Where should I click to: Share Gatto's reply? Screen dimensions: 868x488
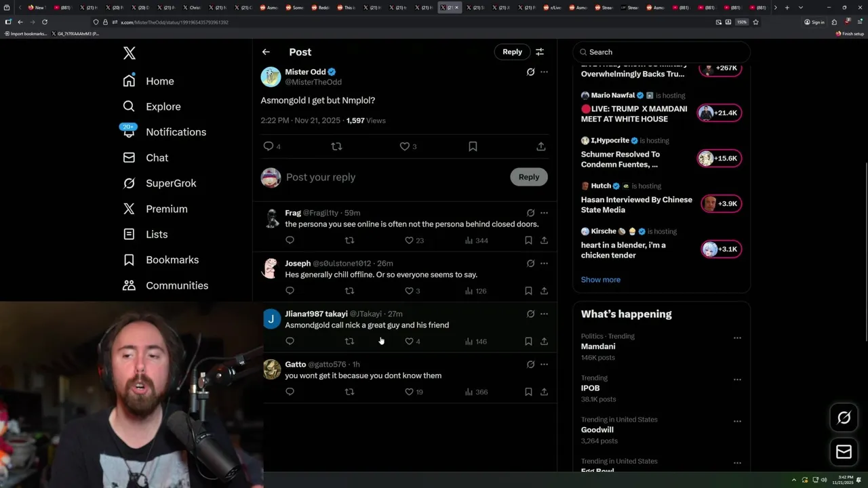(x=544, y=392)
